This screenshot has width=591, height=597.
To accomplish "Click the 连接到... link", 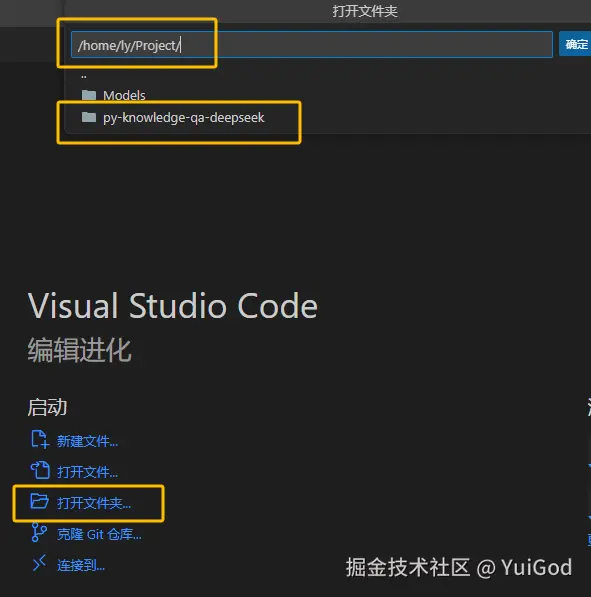I will point(81,565).
